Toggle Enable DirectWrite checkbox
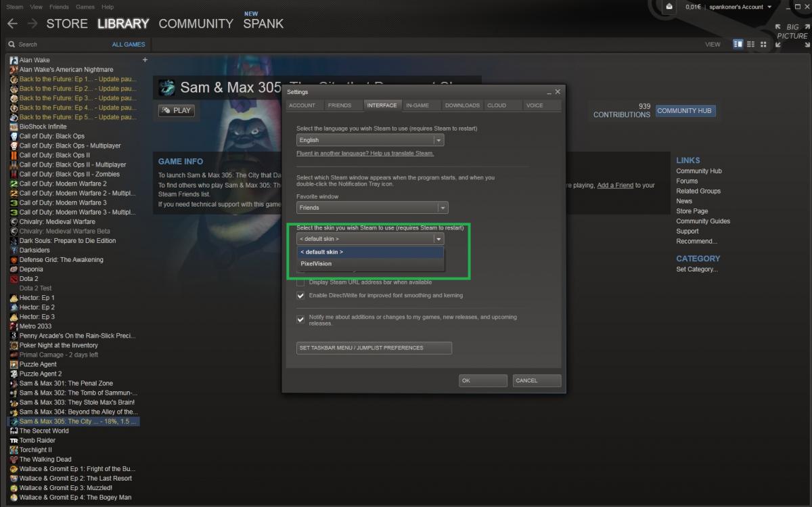The image size is (812, 507). pyautogui.click(x=300, y=296)
